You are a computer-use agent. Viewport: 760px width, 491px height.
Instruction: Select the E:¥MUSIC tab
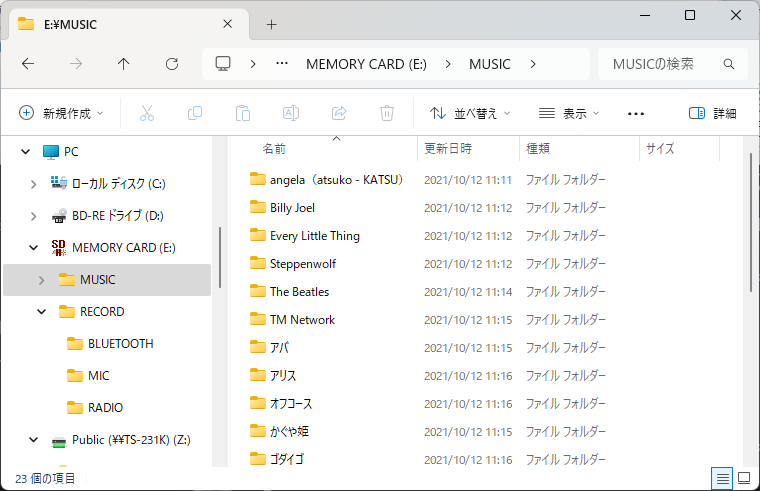(x=129, y=24)
